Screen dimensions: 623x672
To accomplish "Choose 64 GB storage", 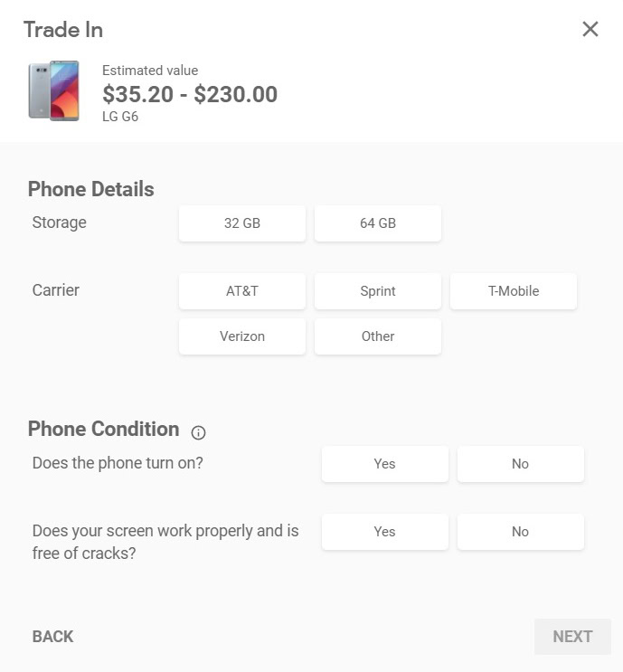I will (x=378, y=223).
